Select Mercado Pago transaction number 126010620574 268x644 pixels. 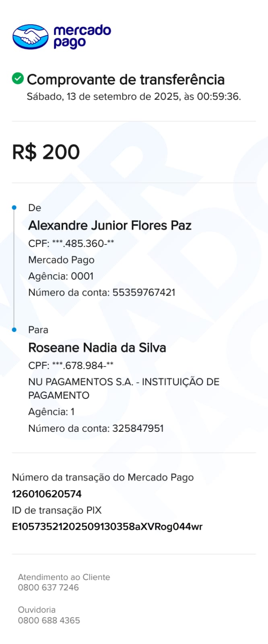pos(47,494)
